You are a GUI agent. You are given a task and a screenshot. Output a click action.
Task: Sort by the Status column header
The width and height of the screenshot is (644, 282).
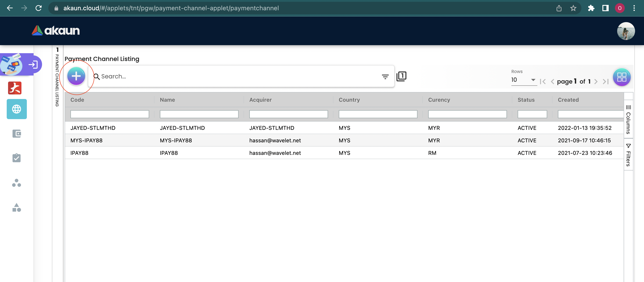526,100
